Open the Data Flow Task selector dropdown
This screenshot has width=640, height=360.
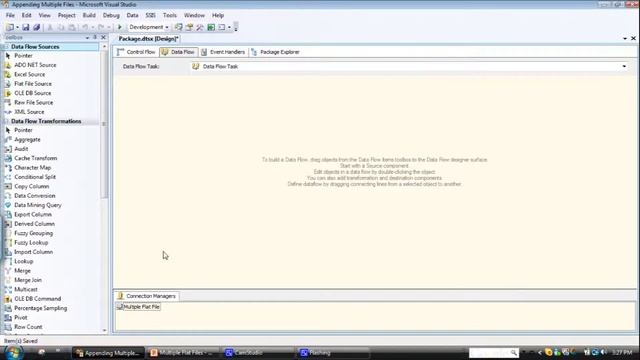pyautogui.click(x=624, y=67)
